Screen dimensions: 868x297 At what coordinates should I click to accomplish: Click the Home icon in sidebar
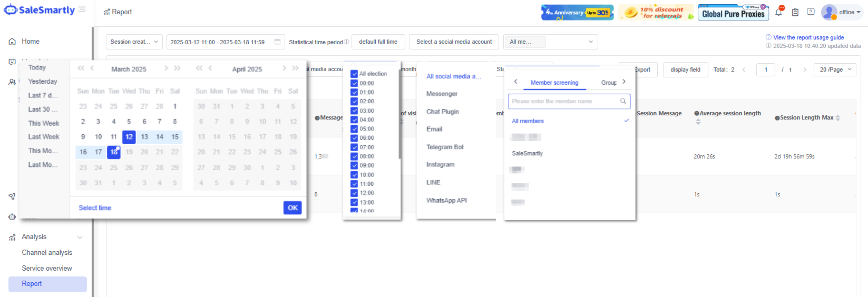12,41
